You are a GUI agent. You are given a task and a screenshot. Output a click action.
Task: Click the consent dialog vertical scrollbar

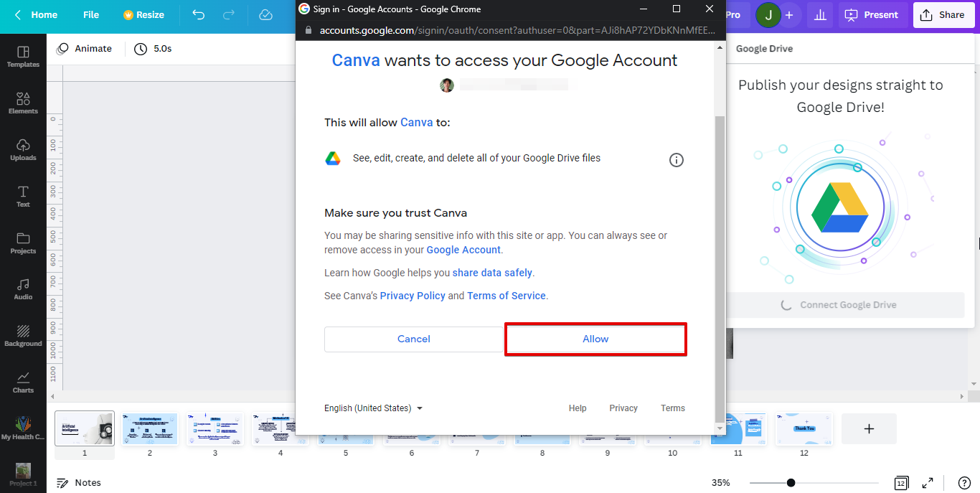click(720, 268)
